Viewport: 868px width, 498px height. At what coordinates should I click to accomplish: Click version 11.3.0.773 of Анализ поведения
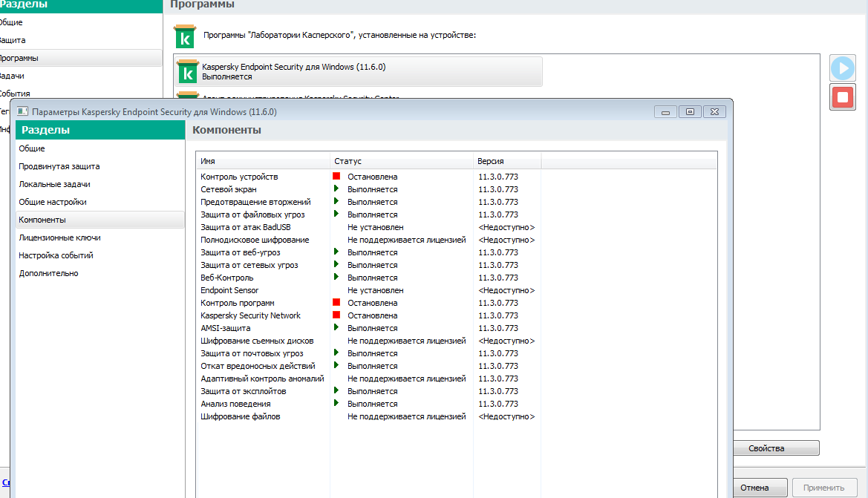tap(498, 404)
